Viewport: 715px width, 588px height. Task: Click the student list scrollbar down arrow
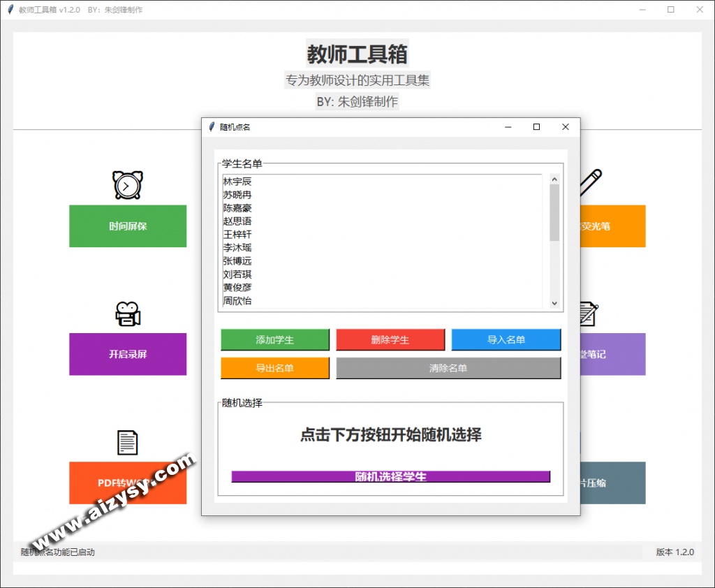(x=554, y=303)
